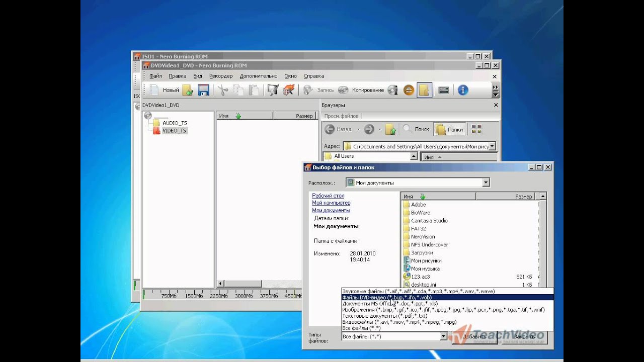Open the Справка menu
644x362 pixels.
click(314, 76)
